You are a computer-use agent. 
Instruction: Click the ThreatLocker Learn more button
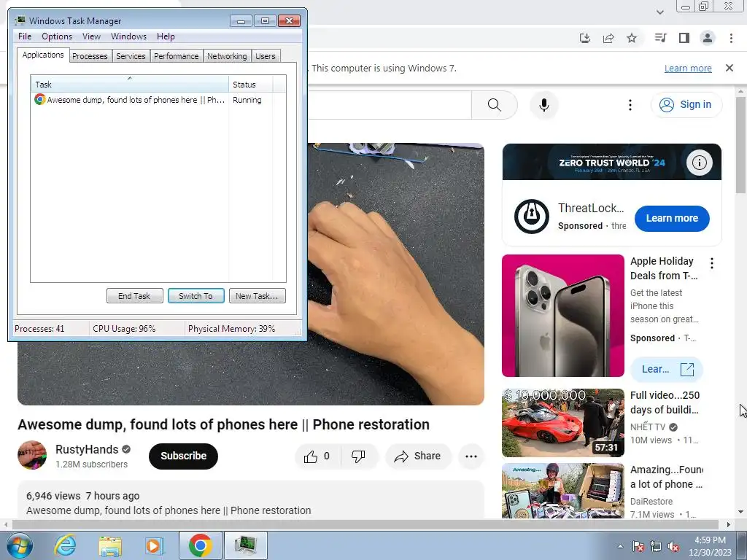[672, 218]
